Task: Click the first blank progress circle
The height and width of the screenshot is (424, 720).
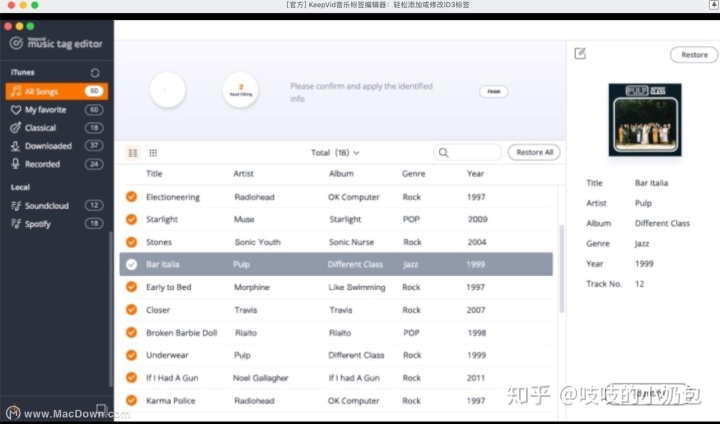Action: (x=168, y=90)
